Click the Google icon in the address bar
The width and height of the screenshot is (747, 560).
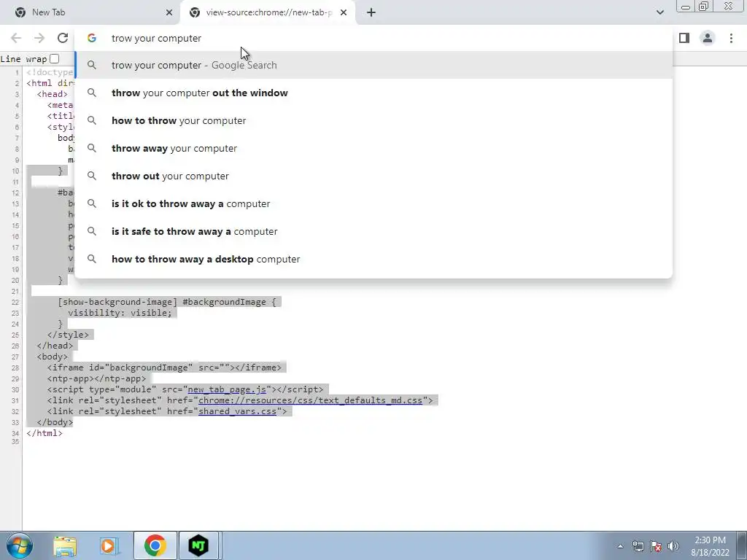coord(92,38)
